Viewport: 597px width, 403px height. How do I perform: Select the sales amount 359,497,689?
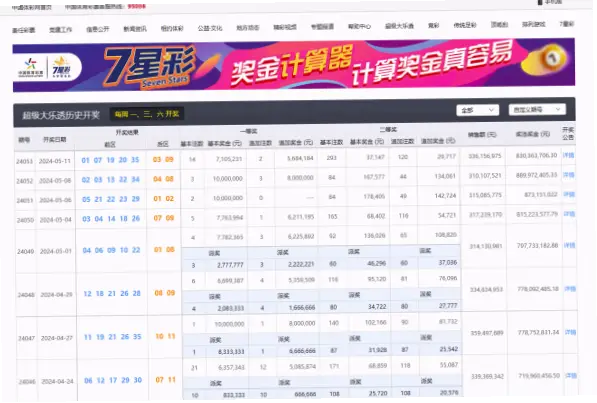(487, 333)
